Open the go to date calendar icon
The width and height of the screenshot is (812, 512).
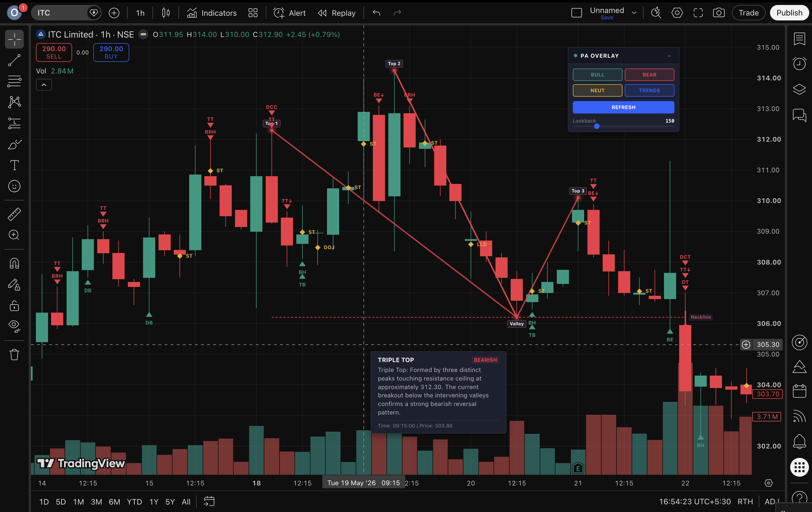(209, 501)
